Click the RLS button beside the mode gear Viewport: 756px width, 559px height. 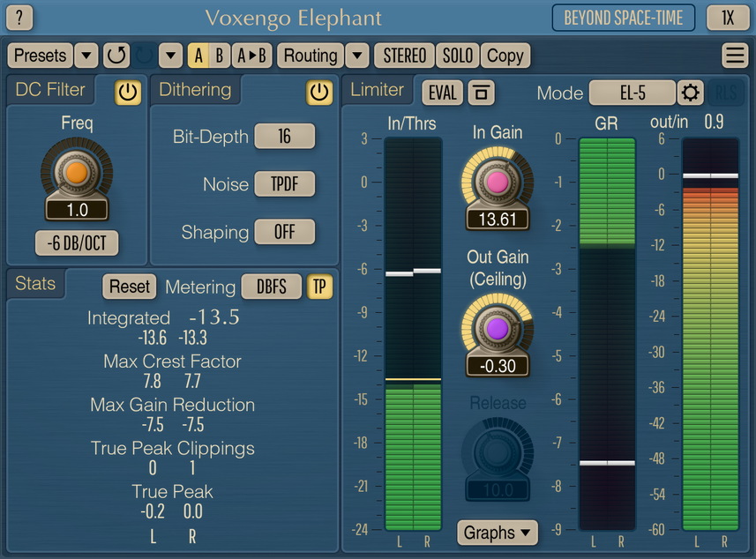click(x=726, y=93)
